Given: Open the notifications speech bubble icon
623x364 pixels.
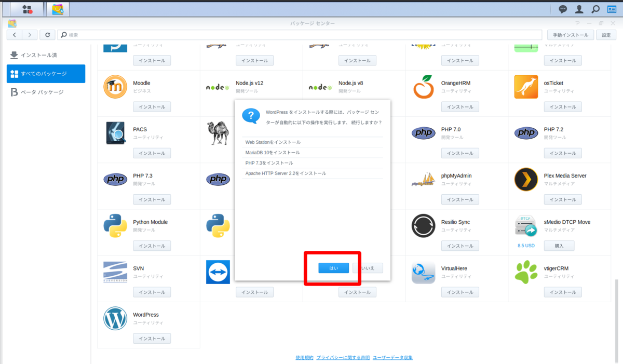Looking at the screenshot, I should tap(563, 9).
